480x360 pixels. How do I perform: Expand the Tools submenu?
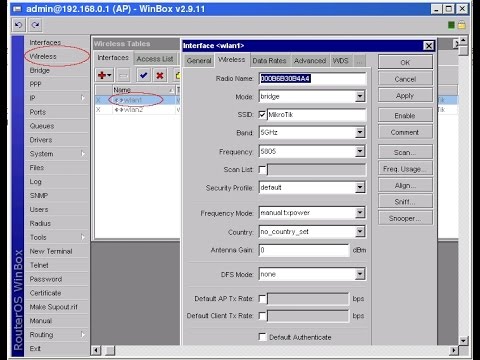[x=83, y=237]
